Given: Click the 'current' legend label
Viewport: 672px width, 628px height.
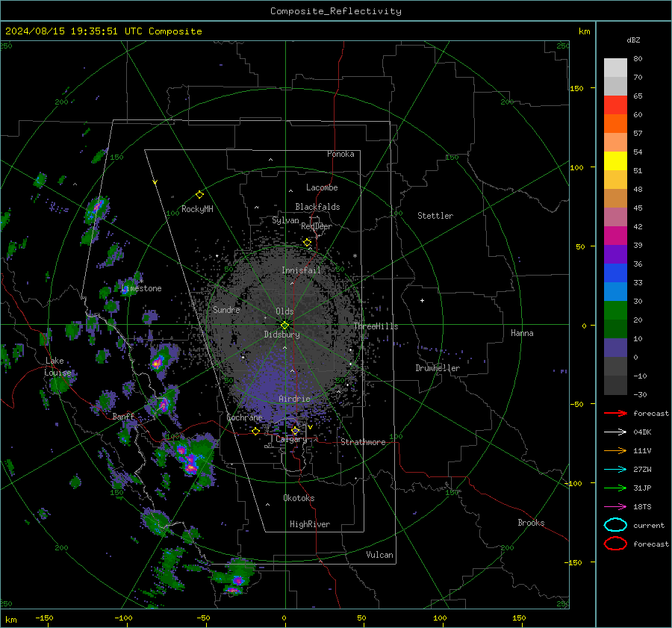Looking at the screenshot, I should 649,526.
